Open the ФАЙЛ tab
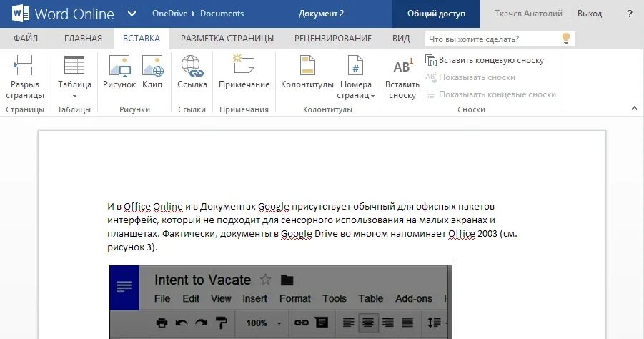644x339 pixels. point(26,39)
